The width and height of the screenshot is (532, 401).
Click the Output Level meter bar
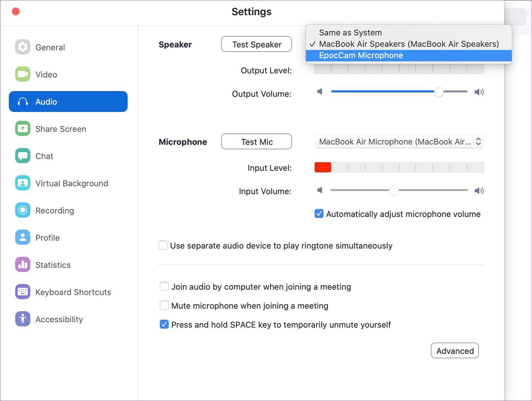point(399,69)
